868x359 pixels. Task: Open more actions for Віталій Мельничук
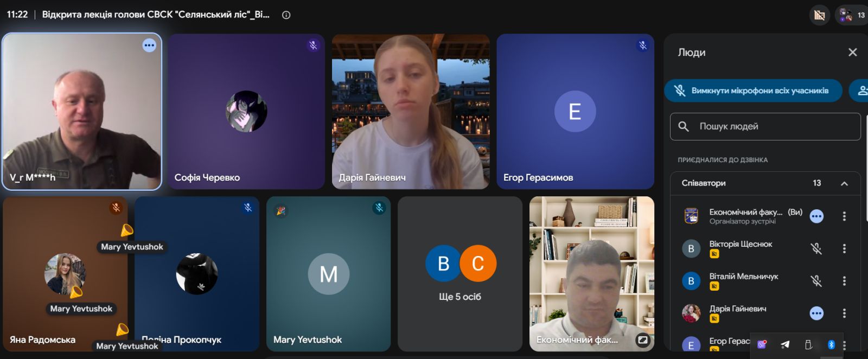[844, 281]
